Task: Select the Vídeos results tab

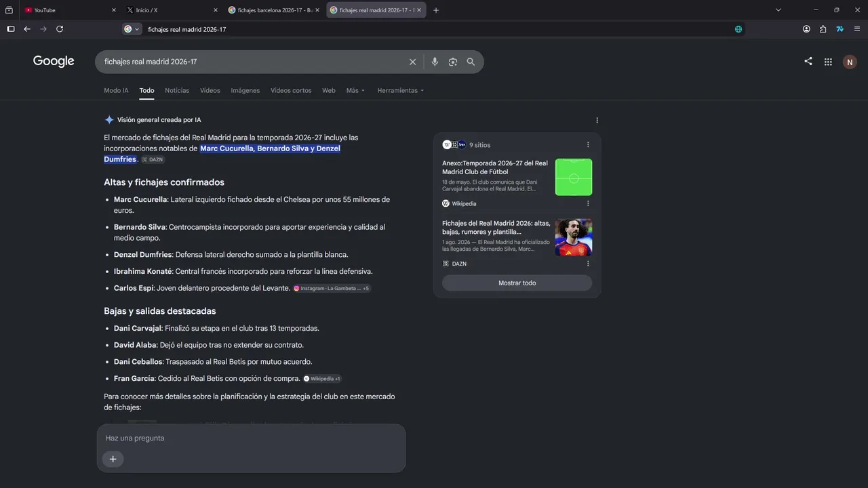Action: [210, 90]
